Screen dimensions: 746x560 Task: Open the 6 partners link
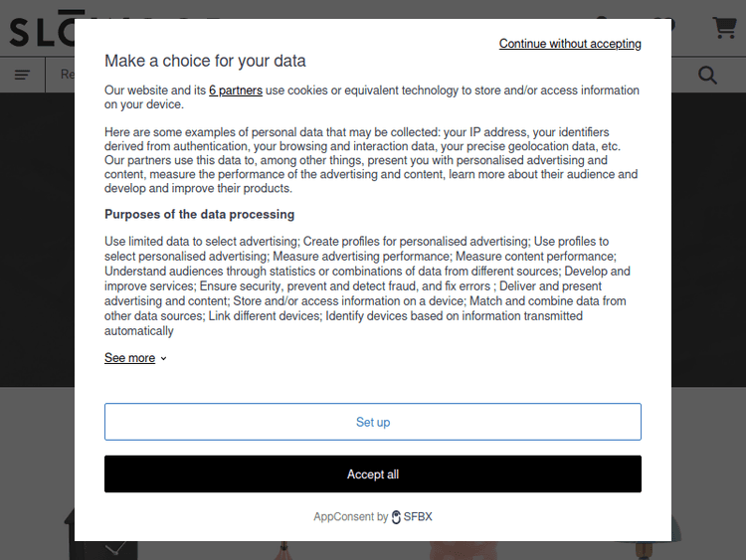point(236,91)
